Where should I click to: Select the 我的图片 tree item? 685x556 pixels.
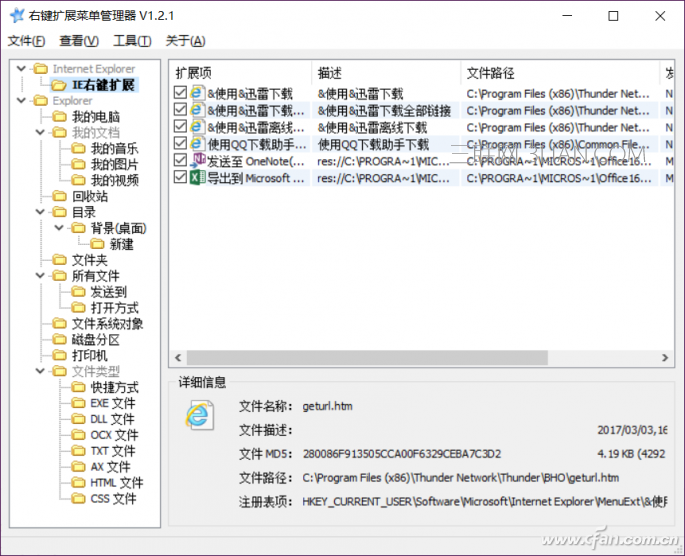(114, 164)
